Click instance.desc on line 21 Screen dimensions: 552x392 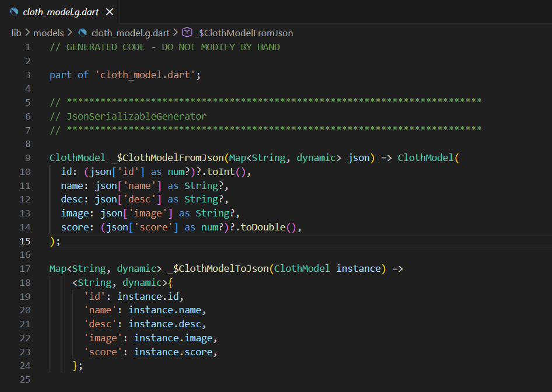pos(165,324)
